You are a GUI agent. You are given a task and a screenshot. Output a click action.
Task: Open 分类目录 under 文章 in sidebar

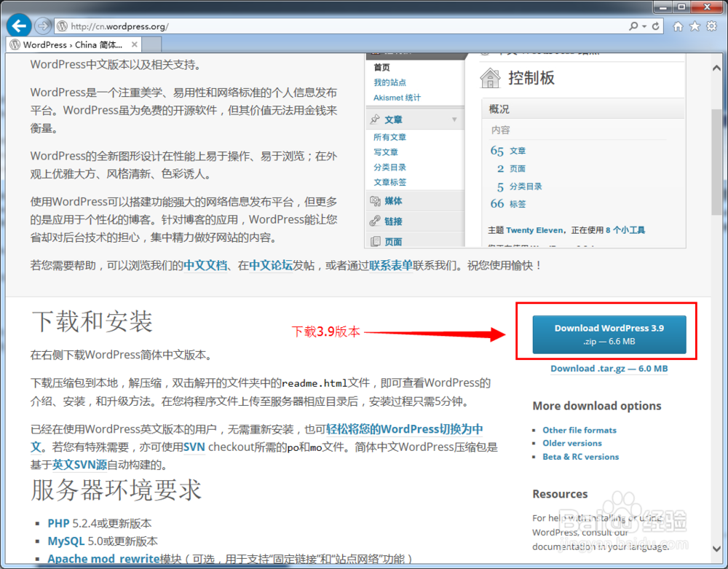pyautogui.click(x=389, y=168)
